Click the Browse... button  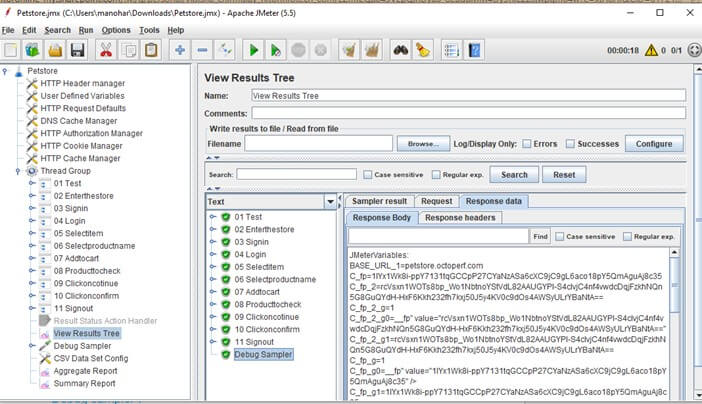coord(423,144)
